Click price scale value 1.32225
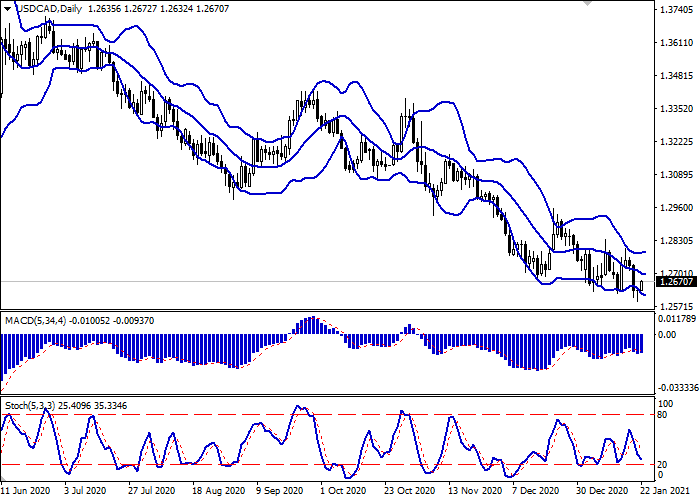Viewport: 700px width, 500px height. [677, 142]
